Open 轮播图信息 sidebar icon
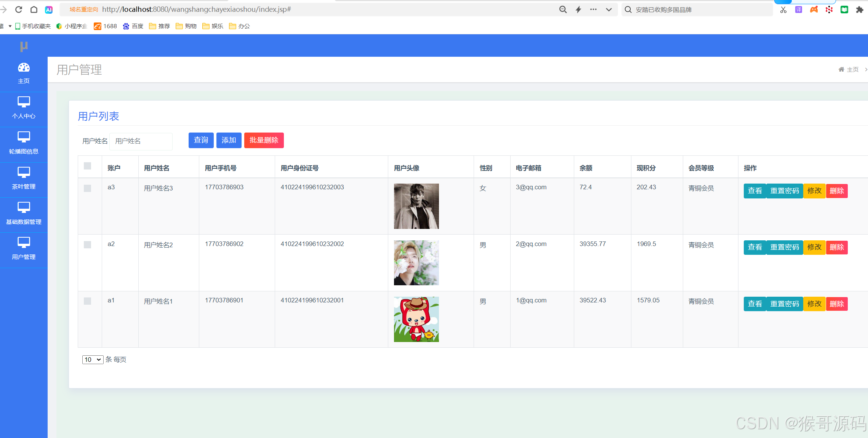This screenshot has width=868, height=438. (x=24, y=137)
